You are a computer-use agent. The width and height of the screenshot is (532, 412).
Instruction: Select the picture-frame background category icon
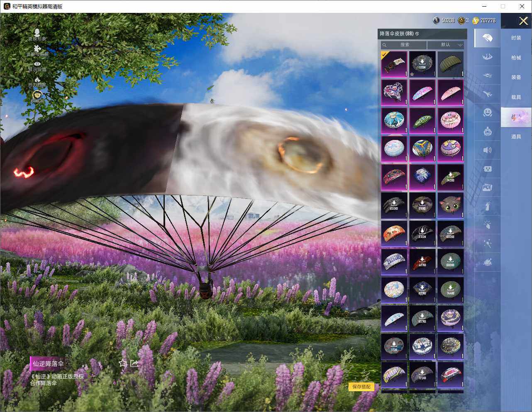click(488, 187)
